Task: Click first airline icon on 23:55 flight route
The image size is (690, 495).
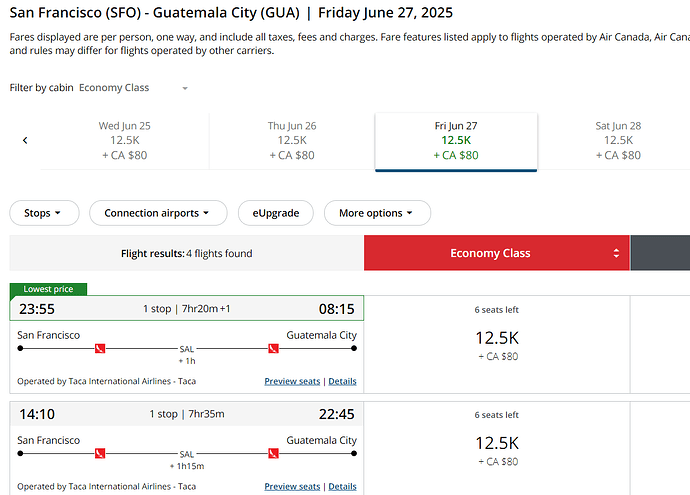Action: pyautogui.click(x=99, y=349)
